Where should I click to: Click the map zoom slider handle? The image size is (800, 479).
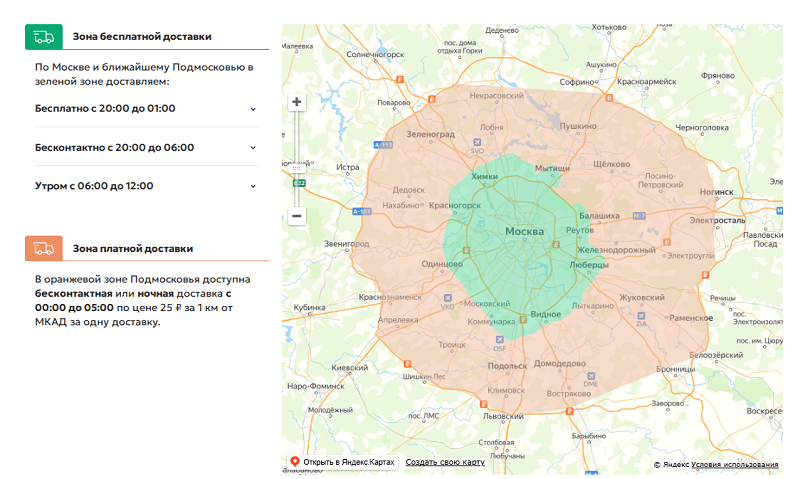click(297, 167)
